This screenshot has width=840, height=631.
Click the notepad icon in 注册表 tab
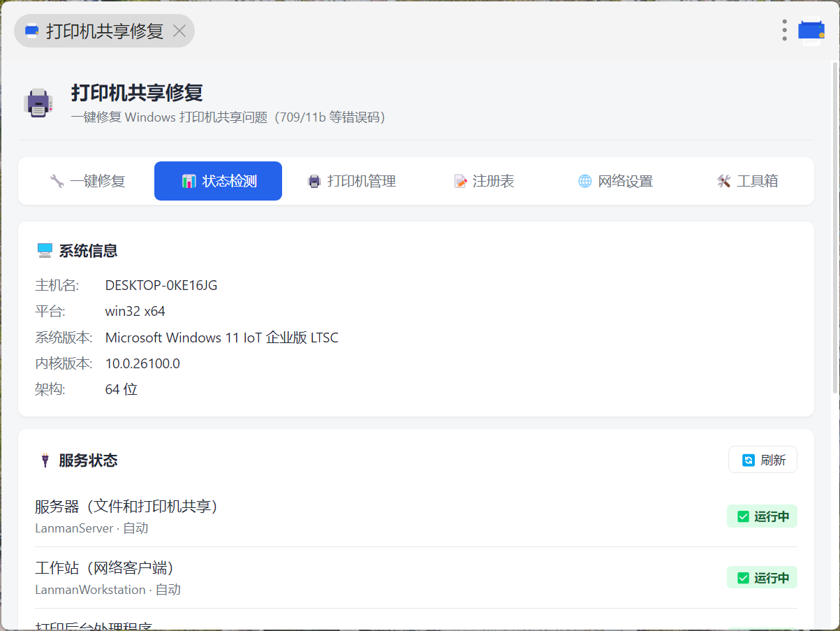(x=460, y=181)
